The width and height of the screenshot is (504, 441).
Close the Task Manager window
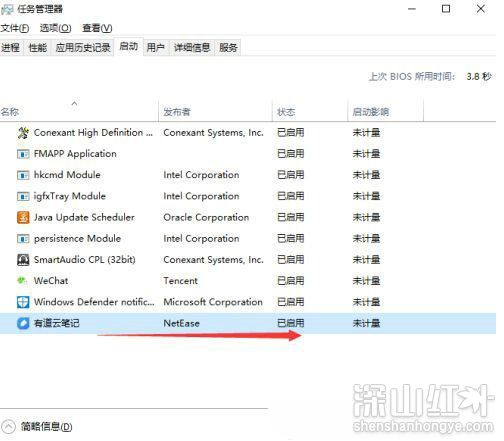click(481, 9)
